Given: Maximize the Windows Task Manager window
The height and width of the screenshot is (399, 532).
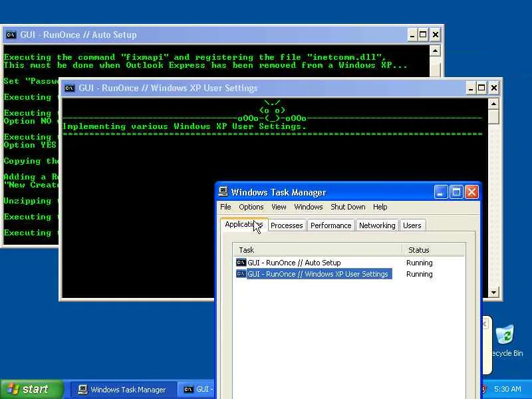Looking at the screenshot, I should tap(456, 192).
